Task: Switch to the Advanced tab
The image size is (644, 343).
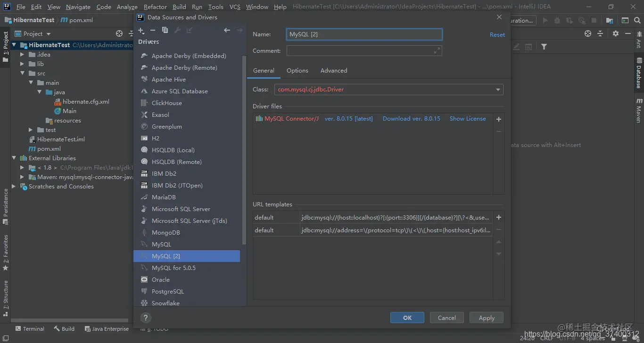Action: tap(334, 71)
